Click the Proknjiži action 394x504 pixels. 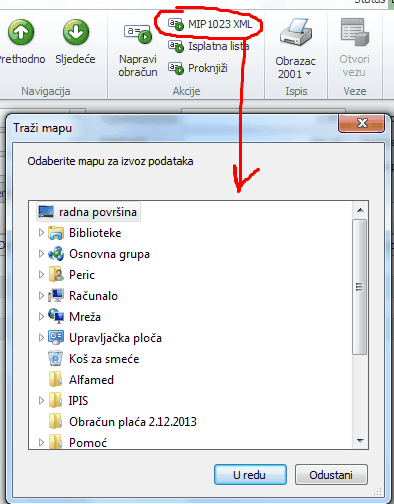pyautogui.click(x=198, y=68)
